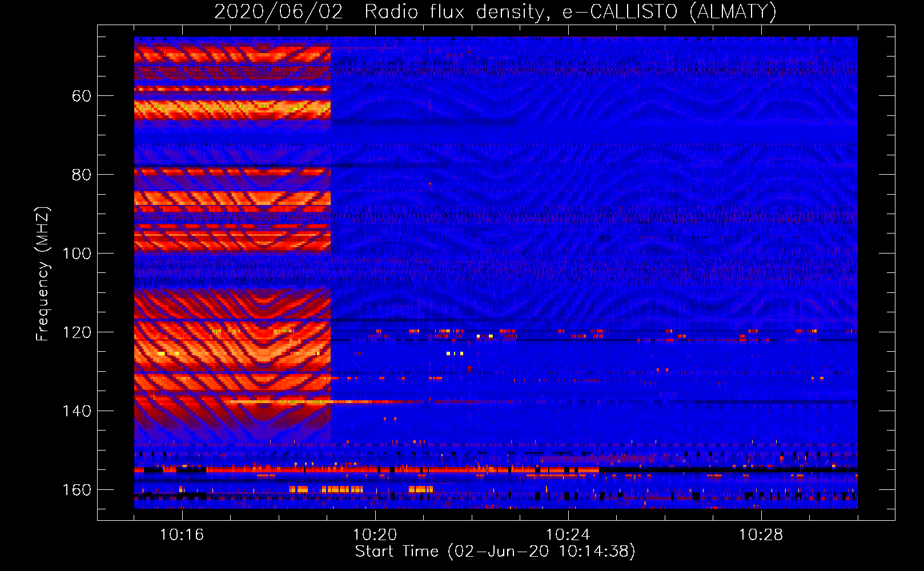Click the '140' frequency tick label
This screenshot has width=924, height=571.
77,411
